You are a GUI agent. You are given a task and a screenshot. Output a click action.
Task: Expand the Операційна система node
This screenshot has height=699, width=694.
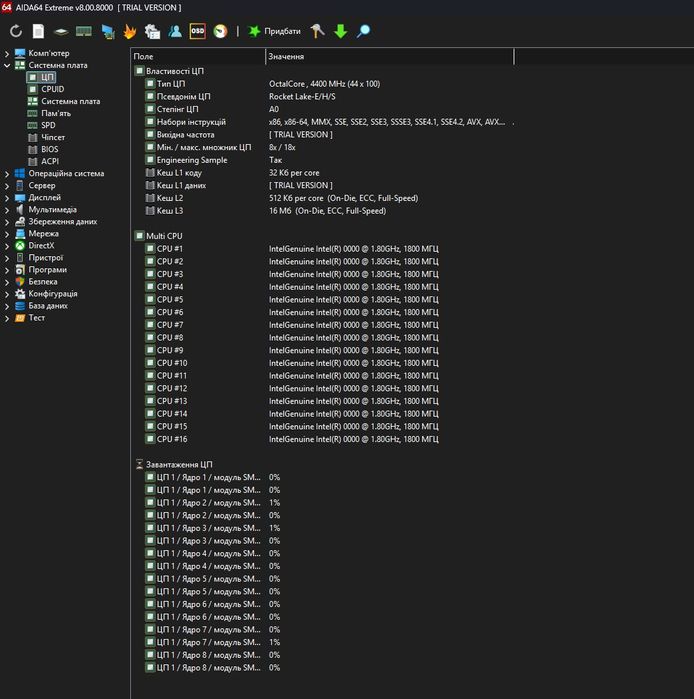(x=7, y=173)
